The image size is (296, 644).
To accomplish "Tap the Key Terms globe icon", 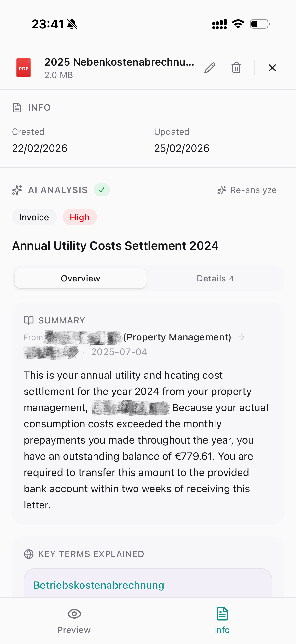I will tap(29, 554).
